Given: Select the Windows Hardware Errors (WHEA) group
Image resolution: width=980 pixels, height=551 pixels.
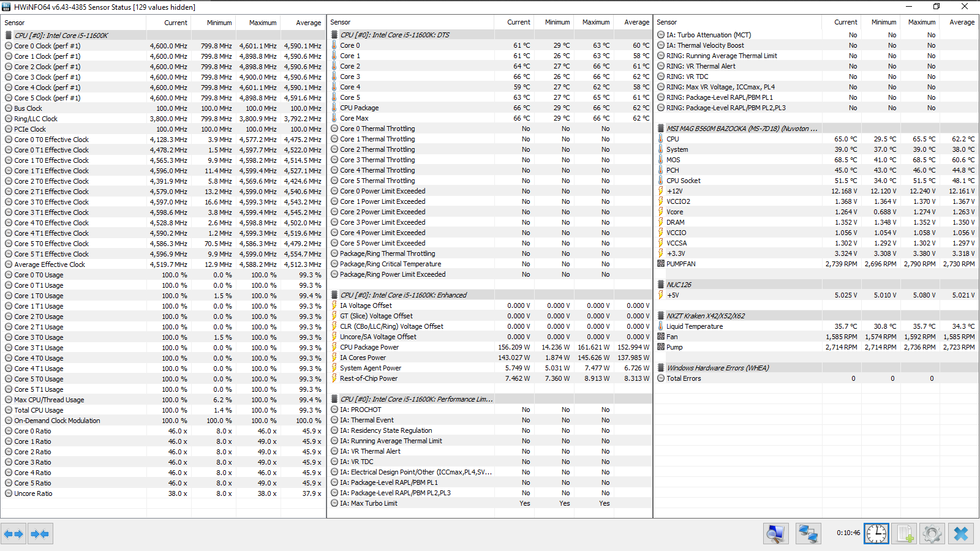Looking at the screenshot, I should coord(816,368).
